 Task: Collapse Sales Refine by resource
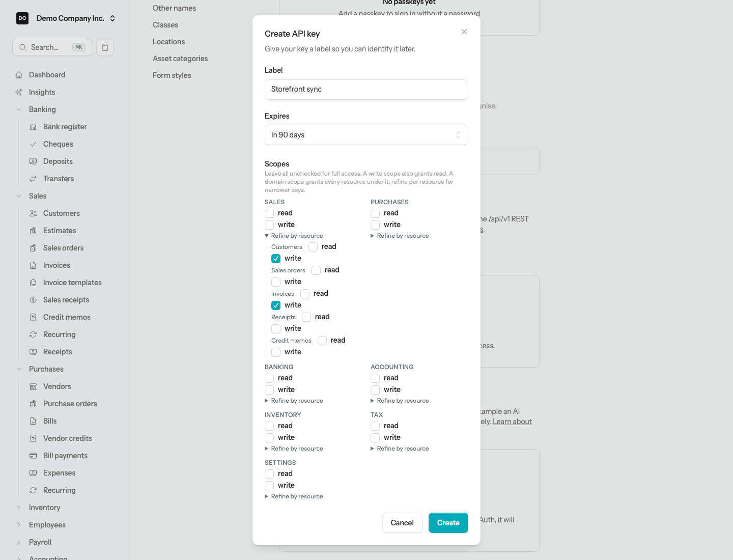[294, 236]
